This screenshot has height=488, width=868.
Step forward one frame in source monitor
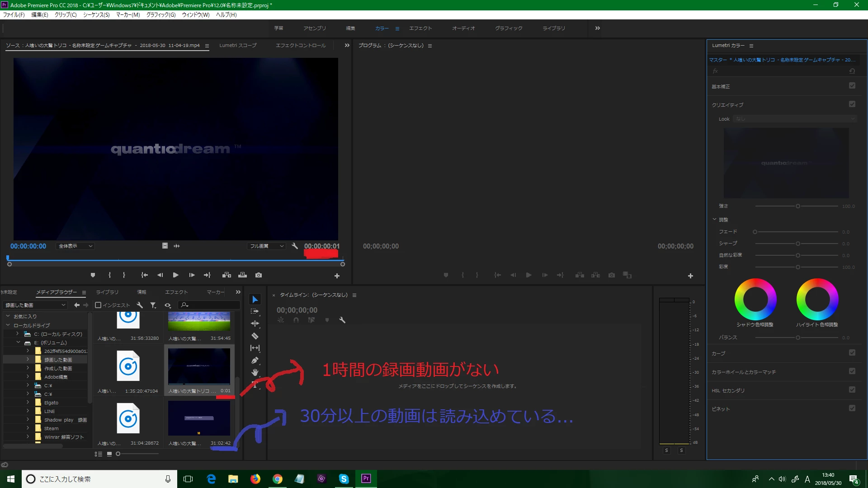tap(192, 275)
